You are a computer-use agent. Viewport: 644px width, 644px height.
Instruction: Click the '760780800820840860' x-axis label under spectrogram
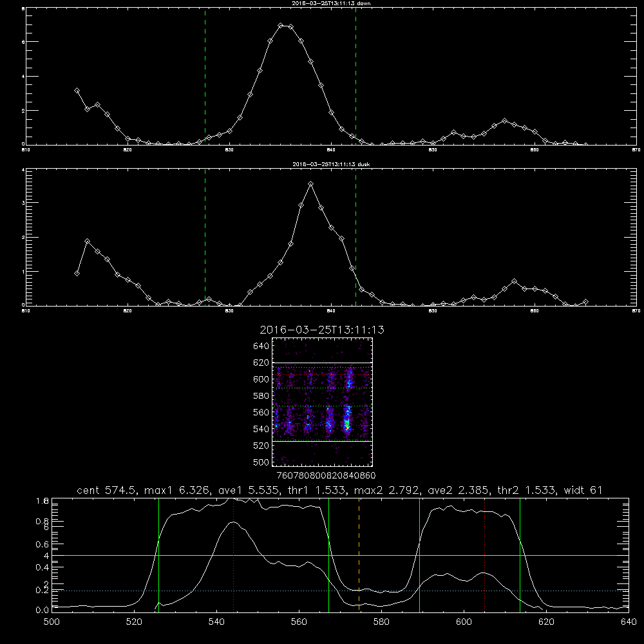[326, 476]
